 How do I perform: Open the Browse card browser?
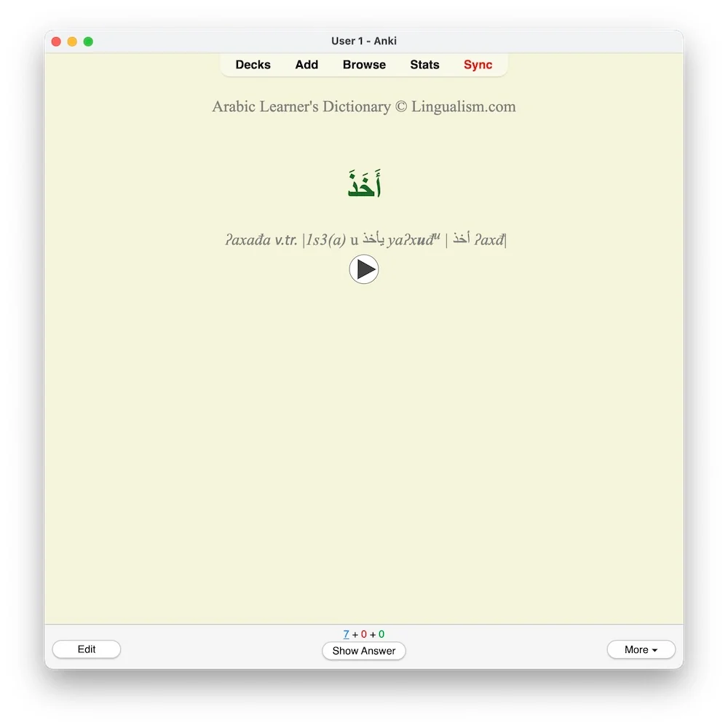tap(364, 65)
